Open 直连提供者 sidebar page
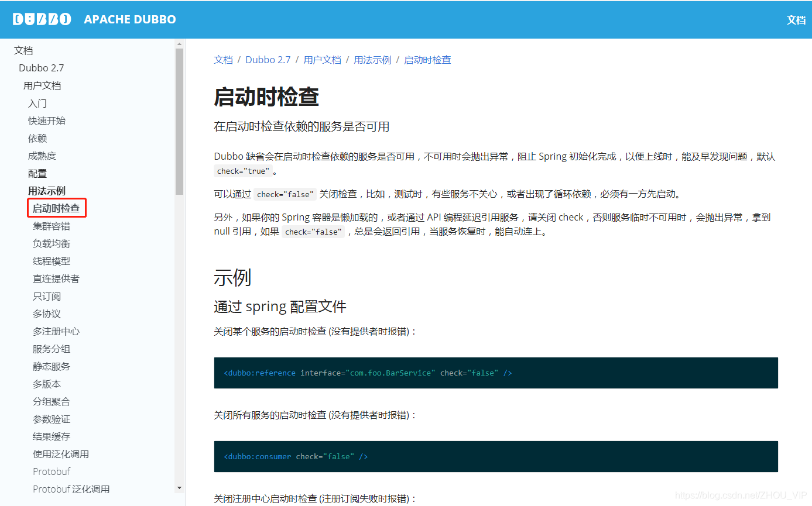 pos(56,278)
